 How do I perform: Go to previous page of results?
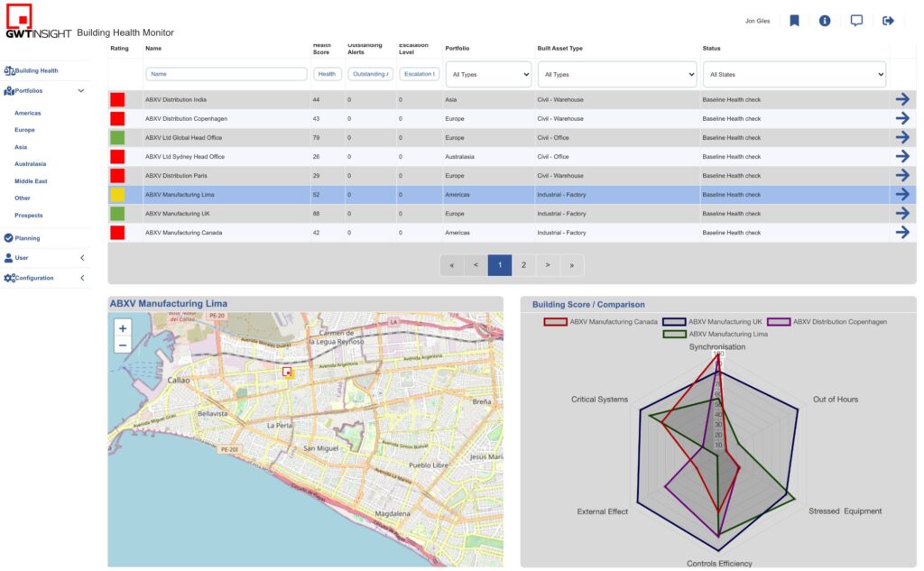(x=476, y=265)
